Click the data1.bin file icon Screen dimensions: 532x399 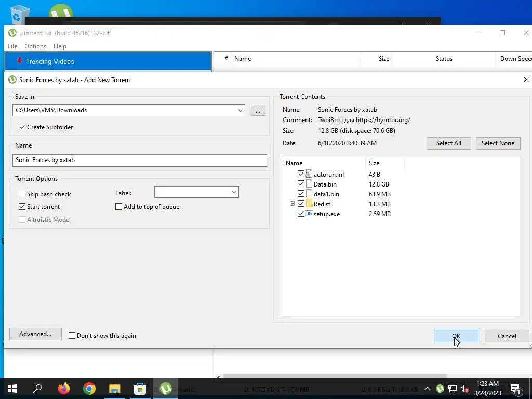pos(309,194)
